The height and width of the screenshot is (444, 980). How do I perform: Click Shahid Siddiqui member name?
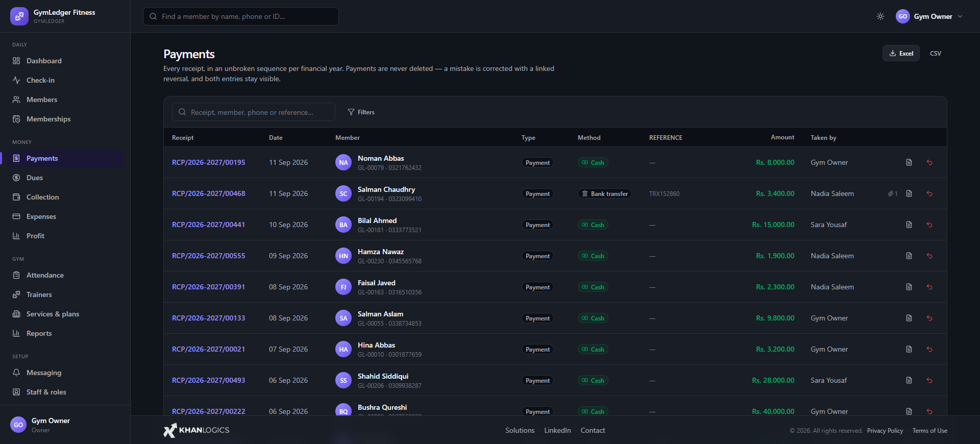[x=383, y=376]
